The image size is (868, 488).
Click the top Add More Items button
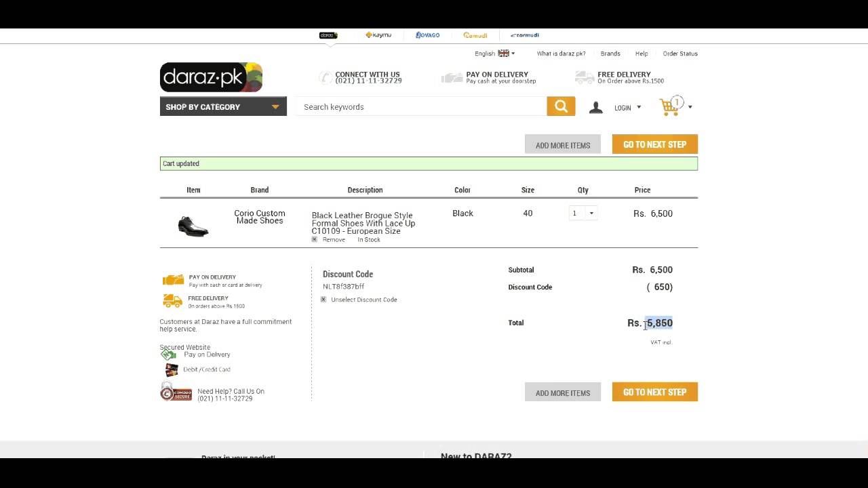[x=563, y=144]
